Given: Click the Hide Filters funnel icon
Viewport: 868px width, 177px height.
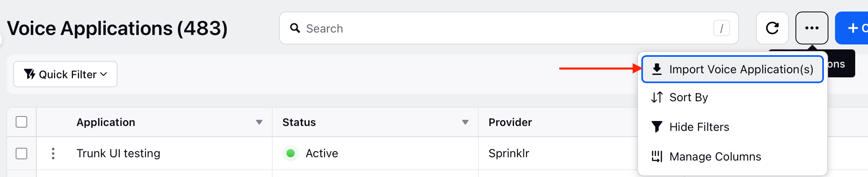Looking at the screenshot, I should 657,127.
